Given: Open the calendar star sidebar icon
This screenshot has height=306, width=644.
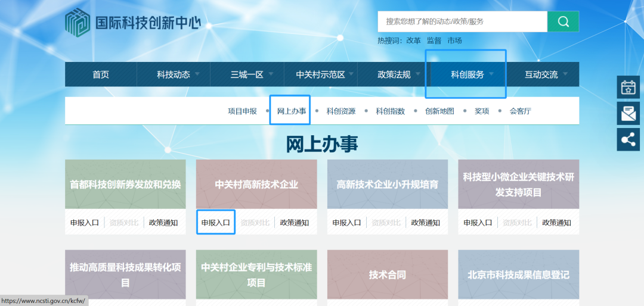Looking at the screenshot, I should pos(628,88).
